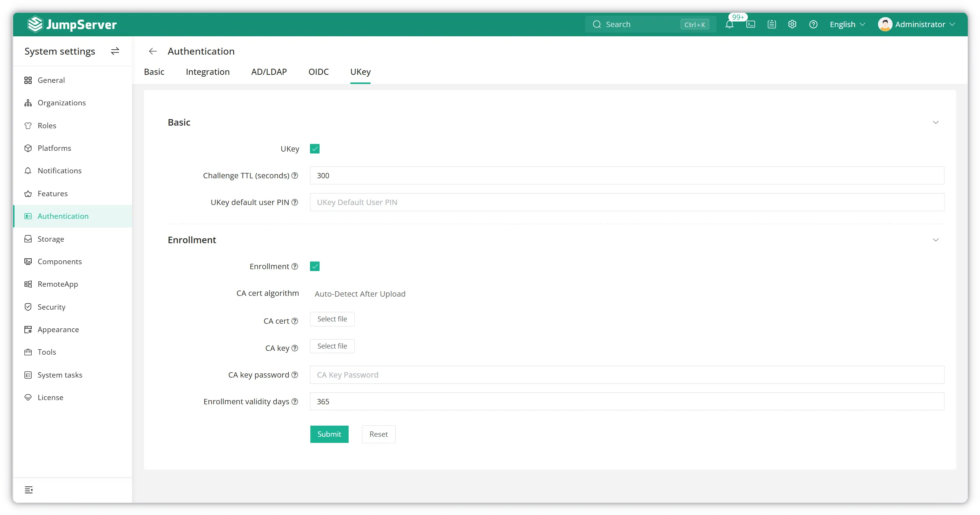Toggle the Enrollment checkbox
980x515 pixels.
[315, 266]
